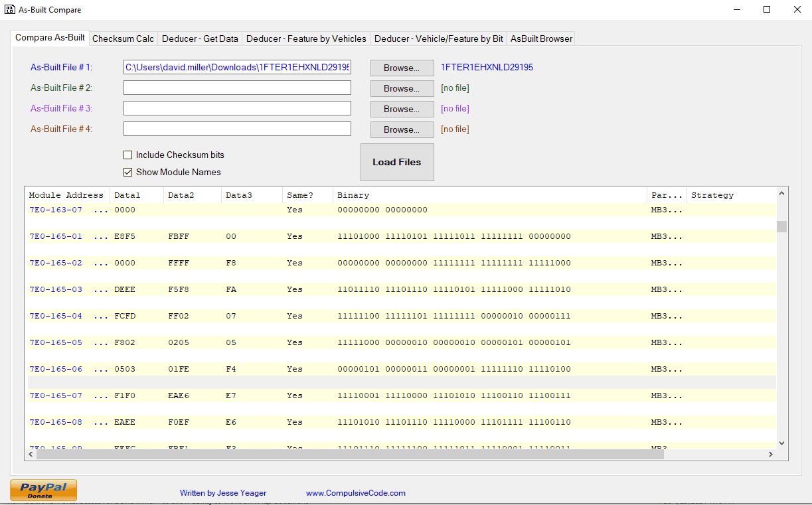Click the Same? column header
This screenshot has height=505, width=812.
coord(307,195)
